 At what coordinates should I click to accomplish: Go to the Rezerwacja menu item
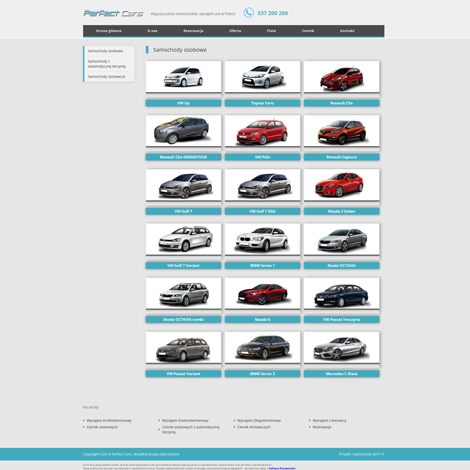click(193, 31)
